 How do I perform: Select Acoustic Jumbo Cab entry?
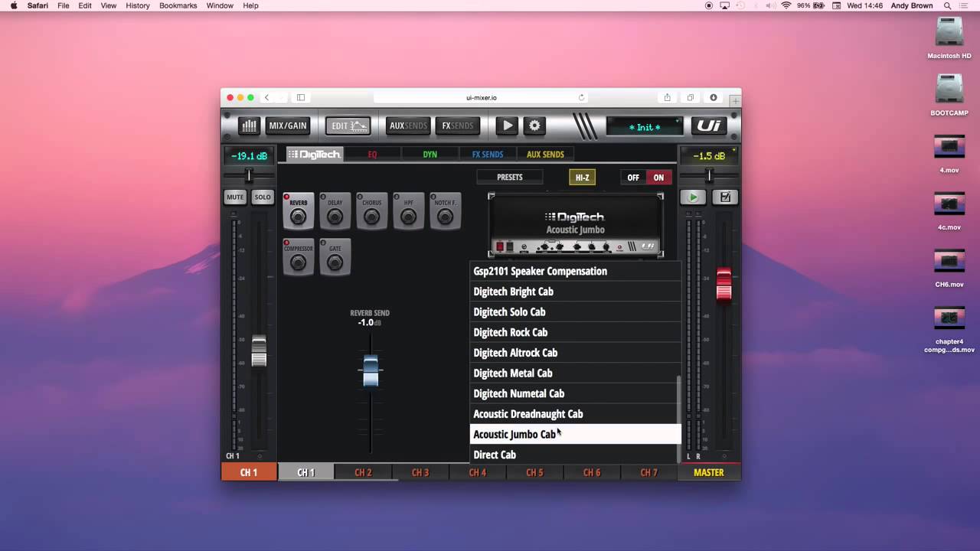click(x=575, y=434)
